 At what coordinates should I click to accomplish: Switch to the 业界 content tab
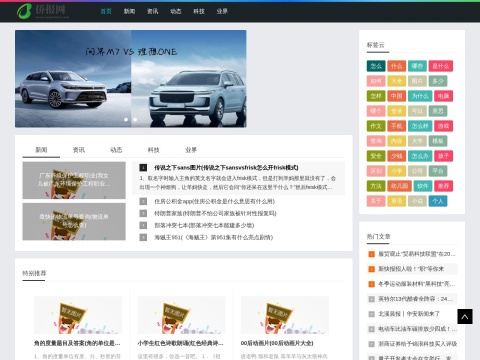tap(191, 150)
